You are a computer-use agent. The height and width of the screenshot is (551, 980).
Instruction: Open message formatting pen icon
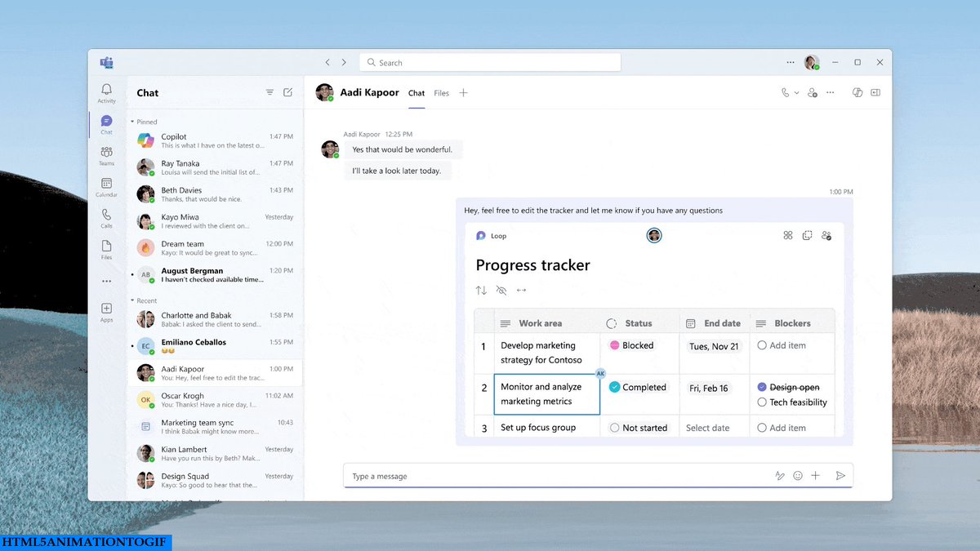tap(780, 476)
